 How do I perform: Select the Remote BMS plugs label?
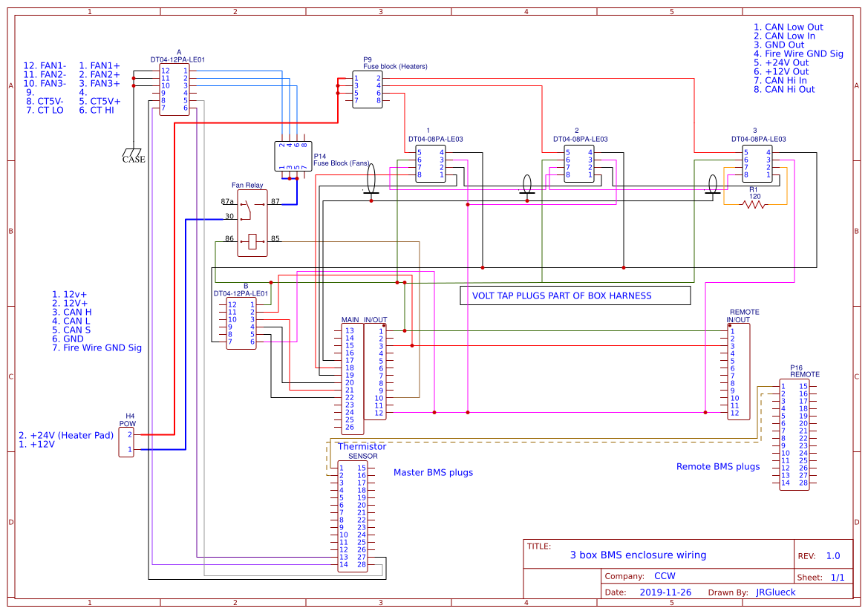[717, 467]
